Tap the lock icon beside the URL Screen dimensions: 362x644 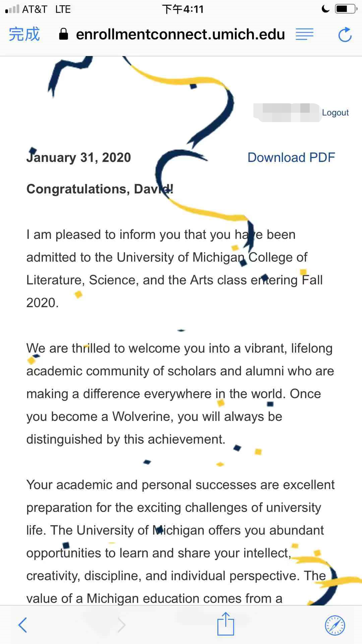63,34
